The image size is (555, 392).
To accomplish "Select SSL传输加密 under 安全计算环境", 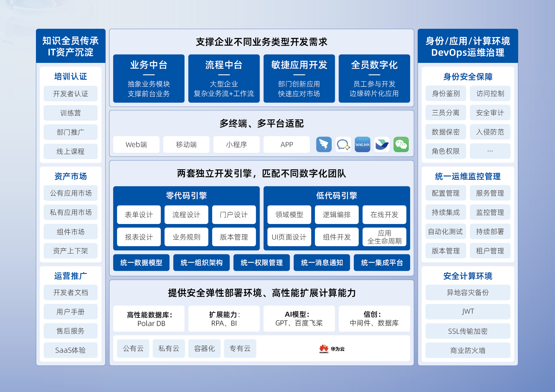I will [468, 331].
